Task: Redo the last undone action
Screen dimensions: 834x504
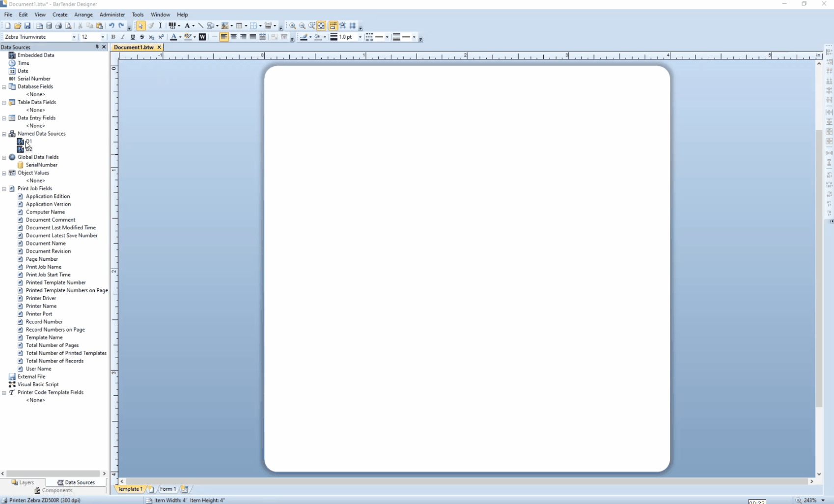Action: [x=121, y=26]
